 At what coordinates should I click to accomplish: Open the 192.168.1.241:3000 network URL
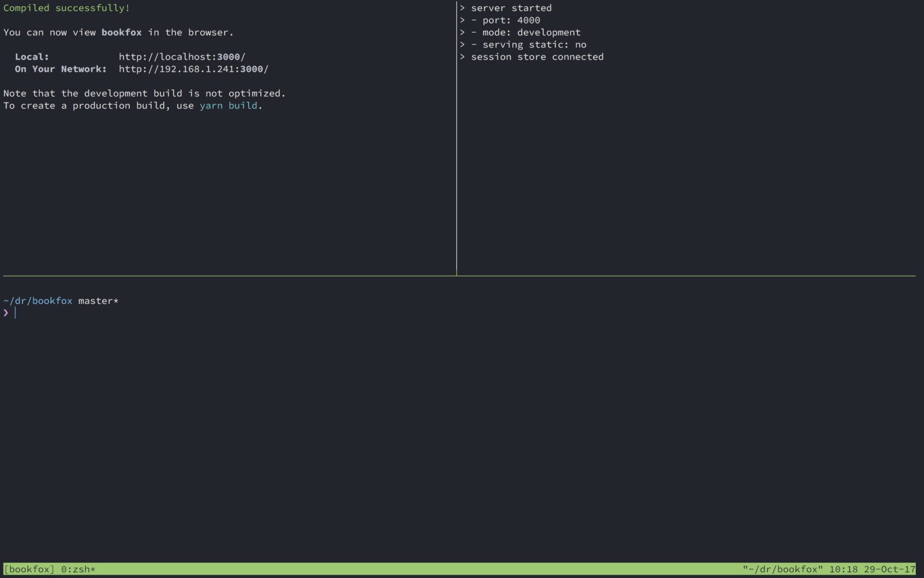pos(193,69)
